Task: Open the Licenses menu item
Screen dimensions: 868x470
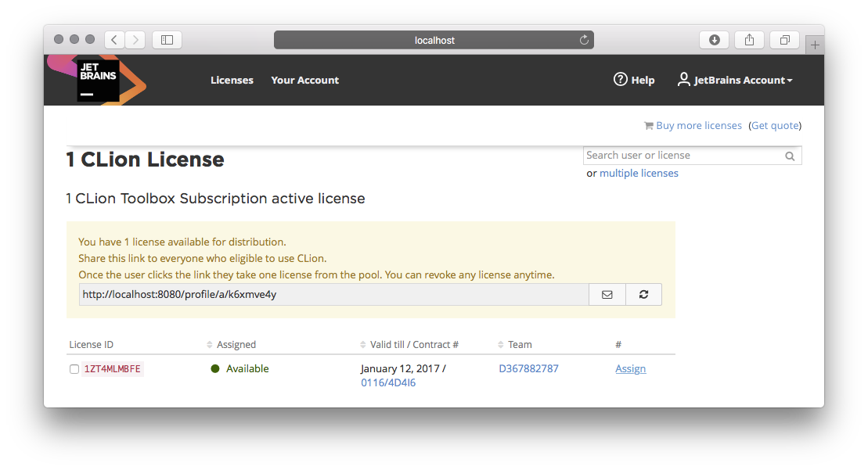Action: [232, 80]
